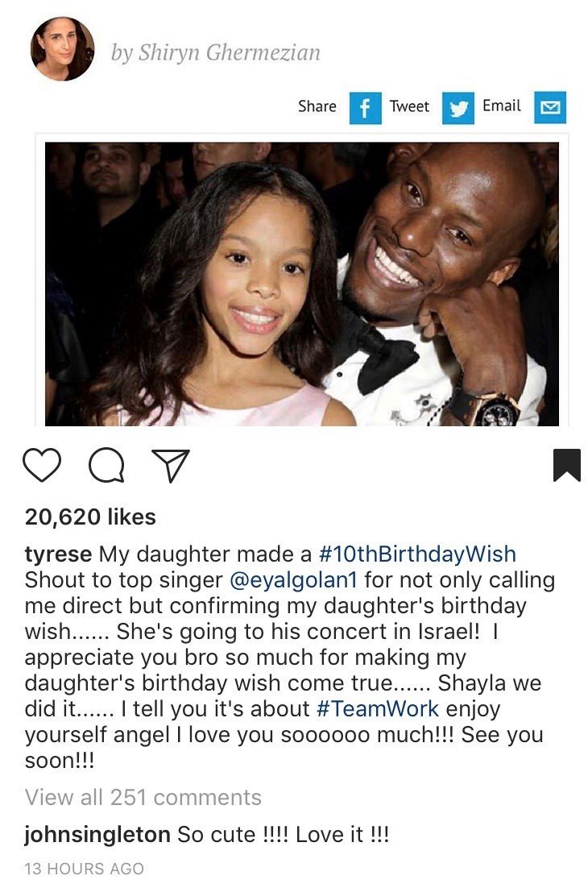Email the article via the envelope icon
588x888 pixels.
[550, 107]
